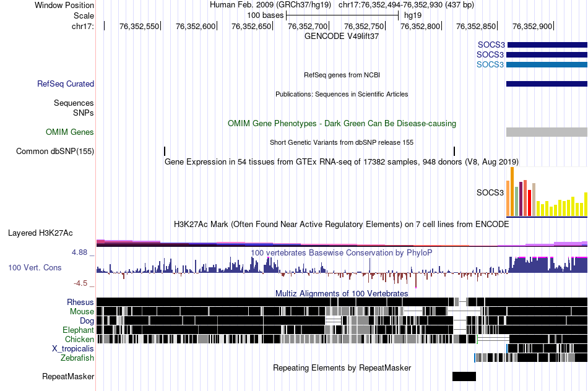This screenshot has height=391, width=588.
Task: Open the GTEx SOCS3 expression bar chart
Action: (x=547, y=192)
